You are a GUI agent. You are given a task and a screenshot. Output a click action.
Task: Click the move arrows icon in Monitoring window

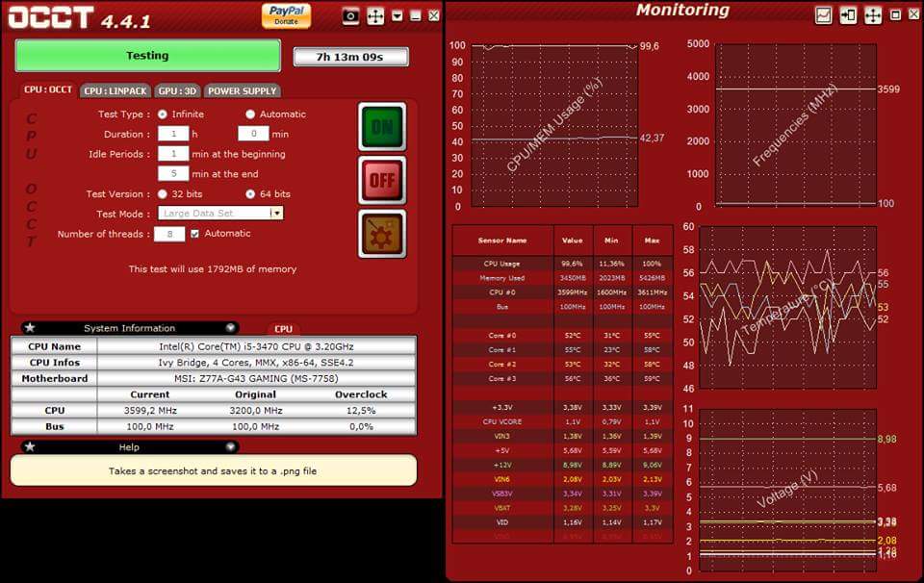pos(873,15)
